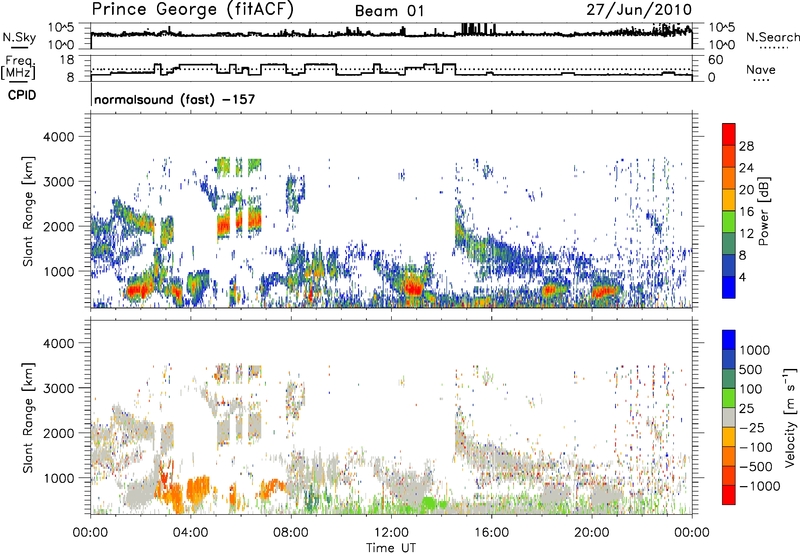Click the power colorbar value '12'
The image size is (800, 554).
coord(746,234)
